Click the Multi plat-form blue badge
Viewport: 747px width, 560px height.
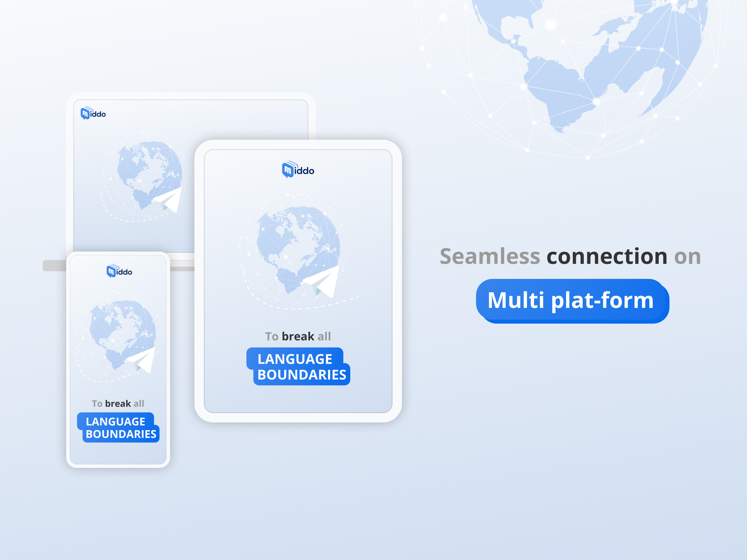[573, 301]
